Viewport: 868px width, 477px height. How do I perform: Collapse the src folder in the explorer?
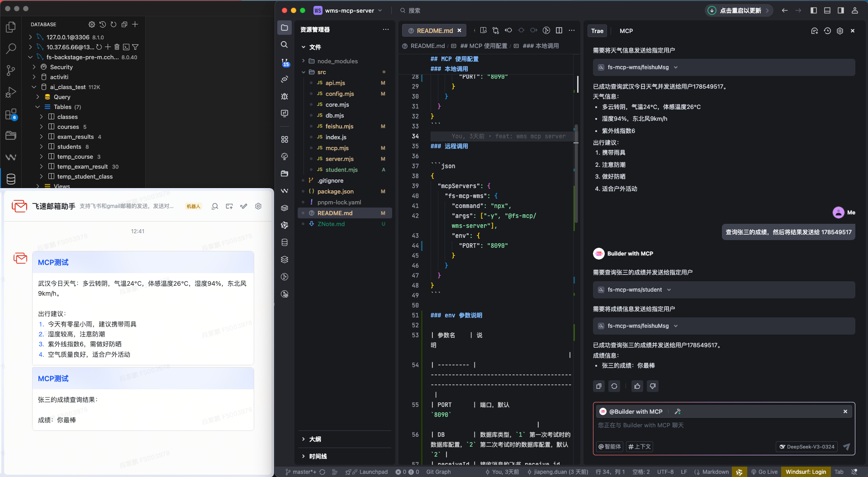coord(304,72)
